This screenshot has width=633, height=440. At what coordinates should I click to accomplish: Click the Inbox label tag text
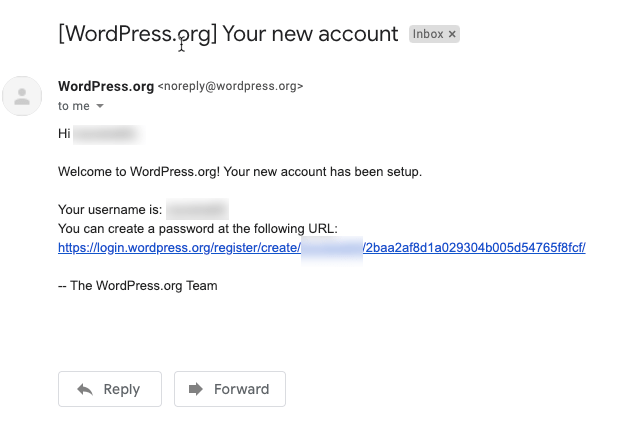click(x=427, y=34)
